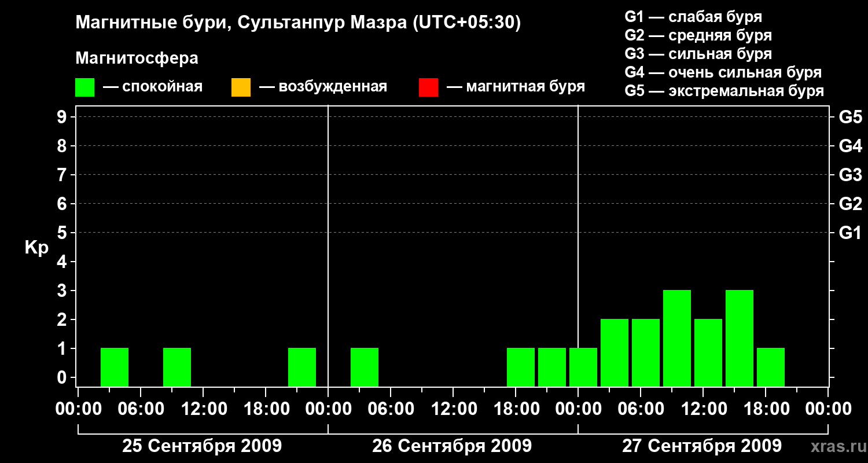Click the '27 Сентября 2009' date label
The height and width of the screenshot is (463, 868).
tap(702, 446)
